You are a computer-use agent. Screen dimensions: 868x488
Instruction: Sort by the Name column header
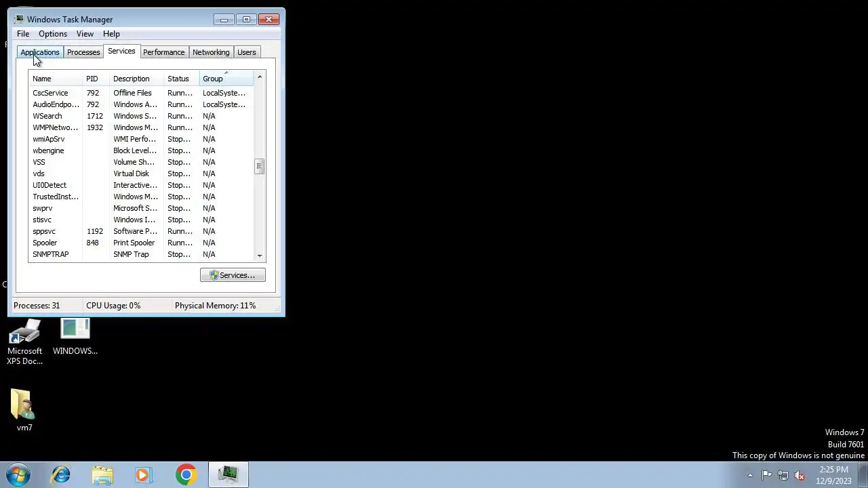56,79
